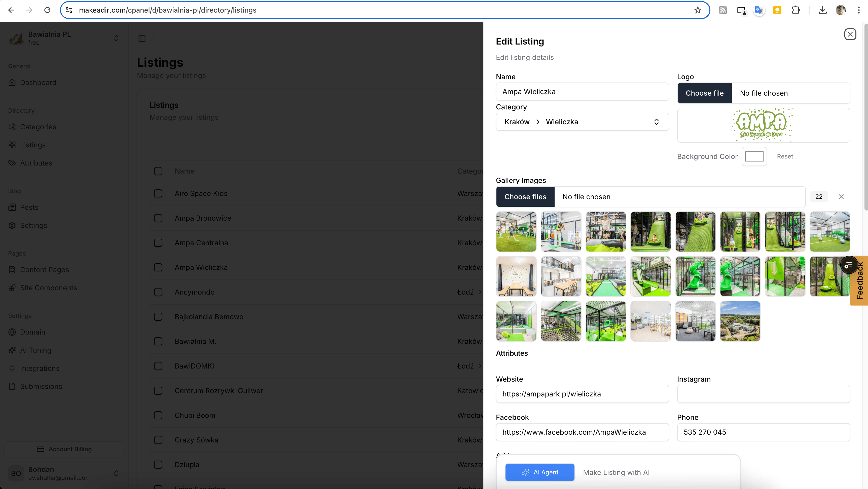Reload the page with refresh icon
The image size is (868, 489).
tap(48, 10)
